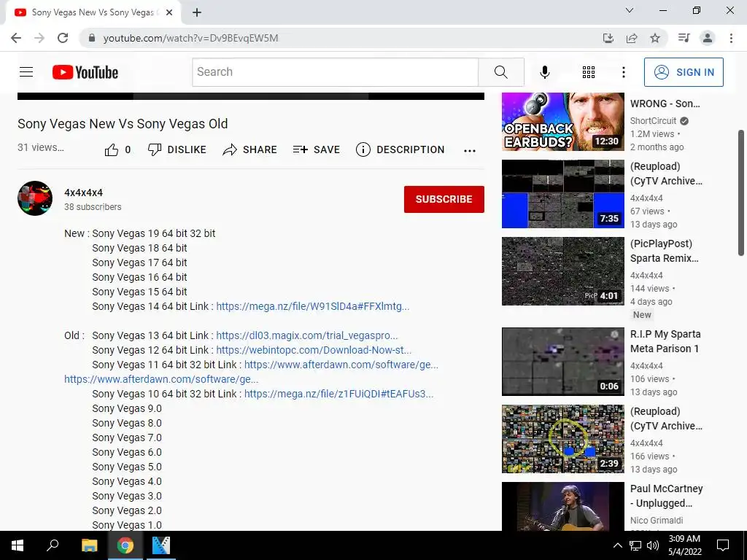
Task: Open Sony Vegas 10 mega.nz link
Action: click(338, 394)
